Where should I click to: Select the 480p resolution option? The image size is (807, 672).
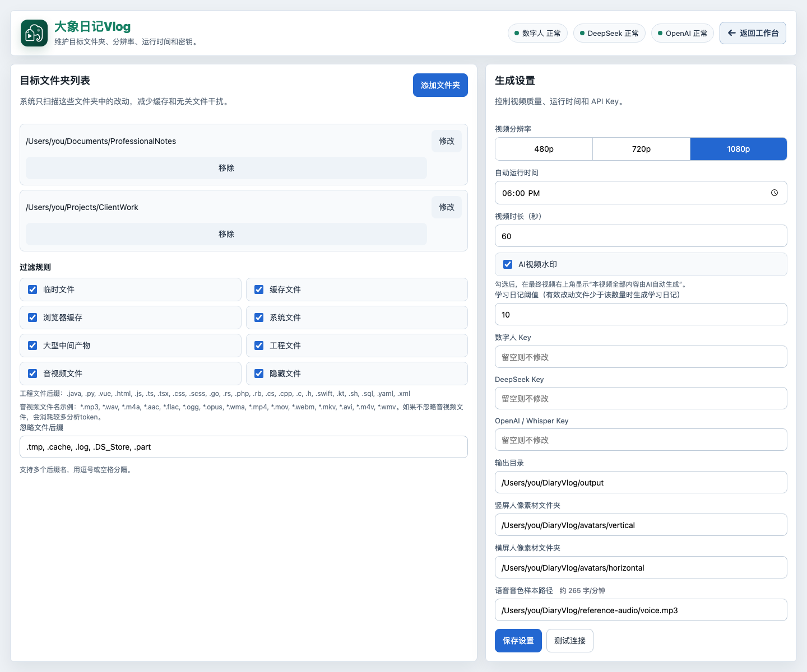[x=544, y=149]
